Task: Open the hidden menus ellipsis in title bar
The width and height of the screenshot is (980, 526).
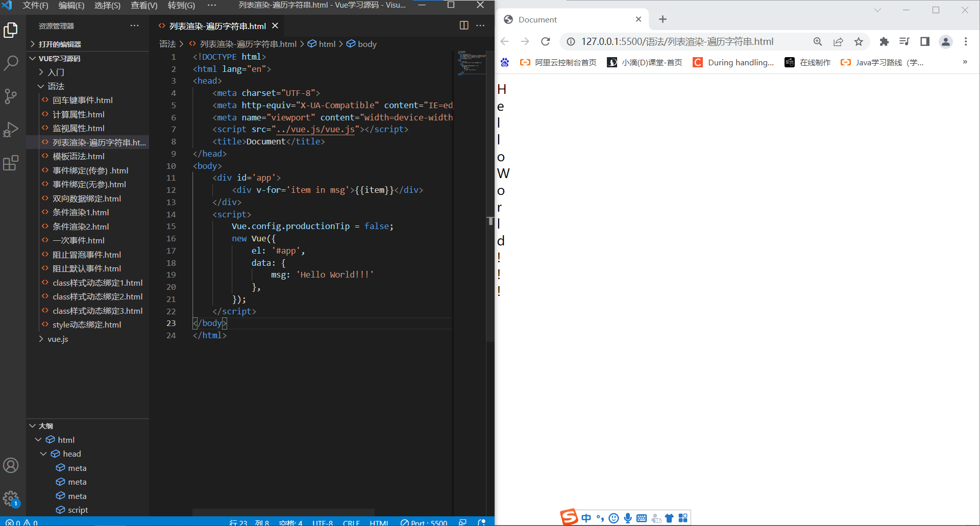Action: (212, 6)
